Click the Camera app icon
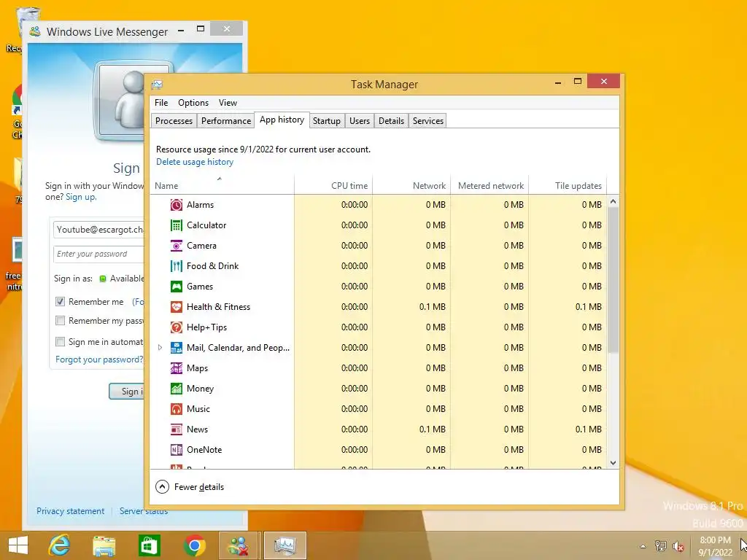This screenshot has height=560, width=747. (177, 246)
